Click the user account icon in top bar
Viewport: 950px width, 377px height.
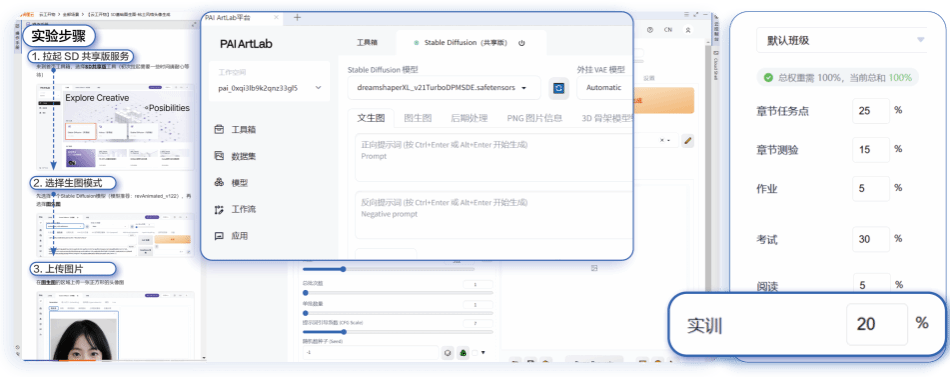[x=688, y=30]
